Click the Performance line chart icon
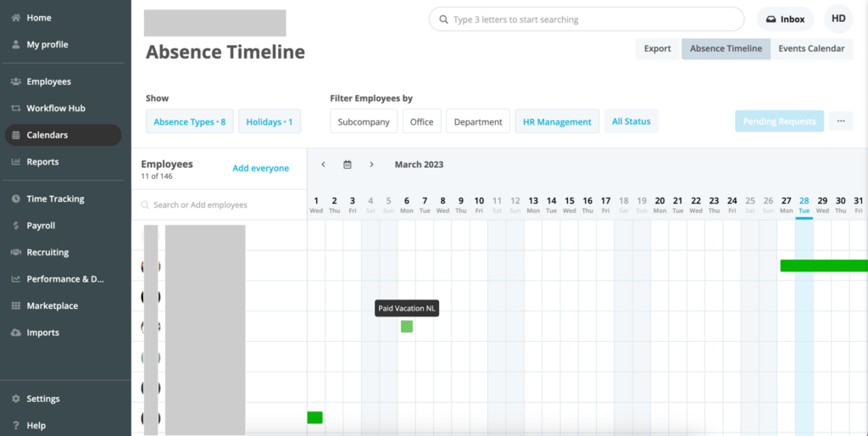Screen dimensions: 868x436 [x=16, y=279]
